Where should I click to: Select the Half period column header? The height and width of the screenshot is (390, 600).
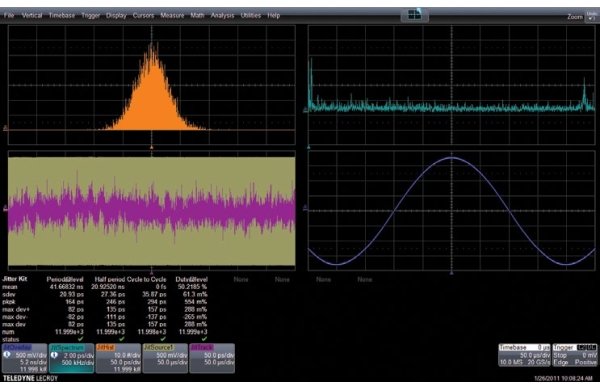[x=109, y=279]
